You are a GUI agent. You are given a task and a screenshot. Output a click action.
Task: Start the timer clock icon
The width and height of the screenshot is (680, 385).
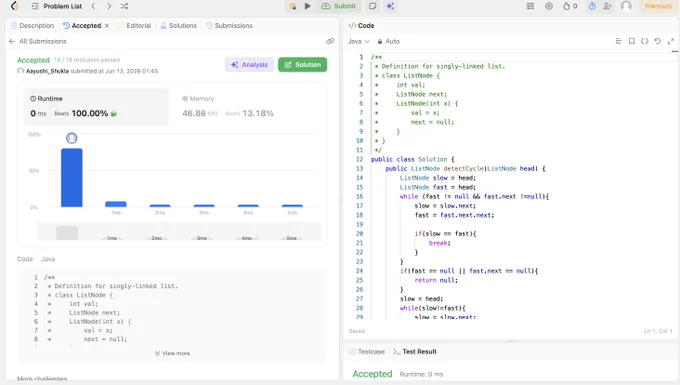592,6
